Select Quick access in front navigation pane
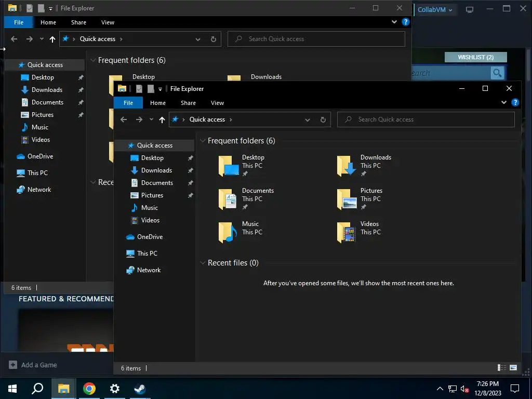Viewport: 532px width, 399px height. 155,145
